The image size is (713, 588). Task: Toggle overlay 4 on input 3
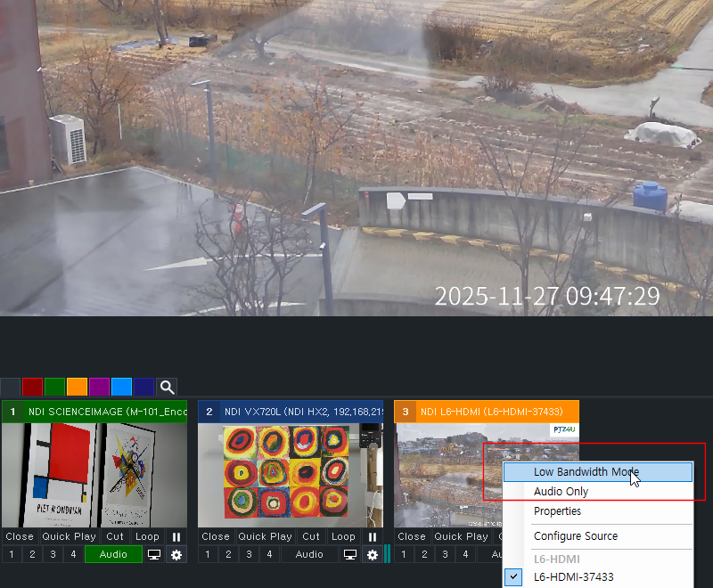[465, 555]
